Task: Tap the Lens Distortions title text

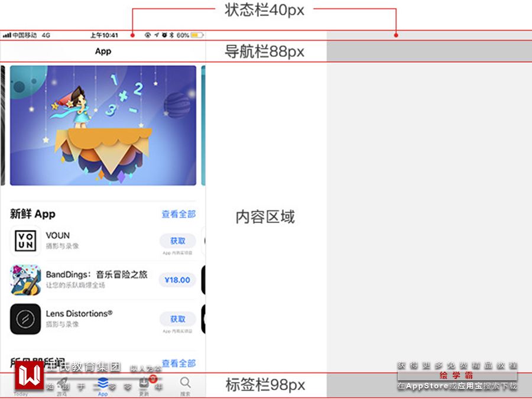Action: (x=79, y=313)
